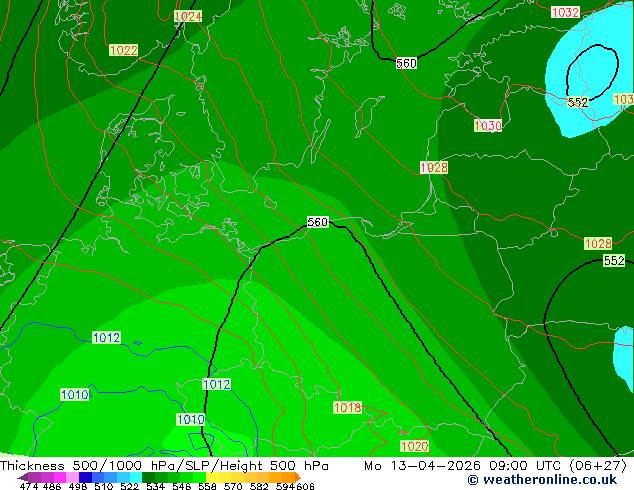Click the legend value 606

(x=305, y=486)
